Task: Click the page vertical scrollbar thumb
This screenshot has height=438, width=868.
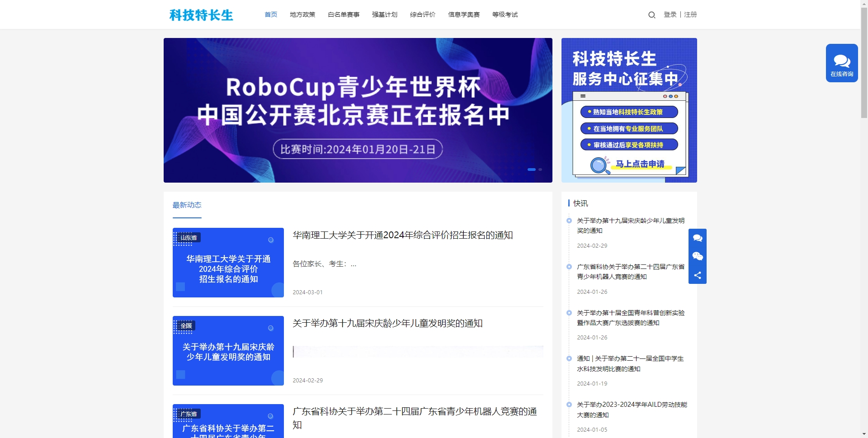Action: 864,63
